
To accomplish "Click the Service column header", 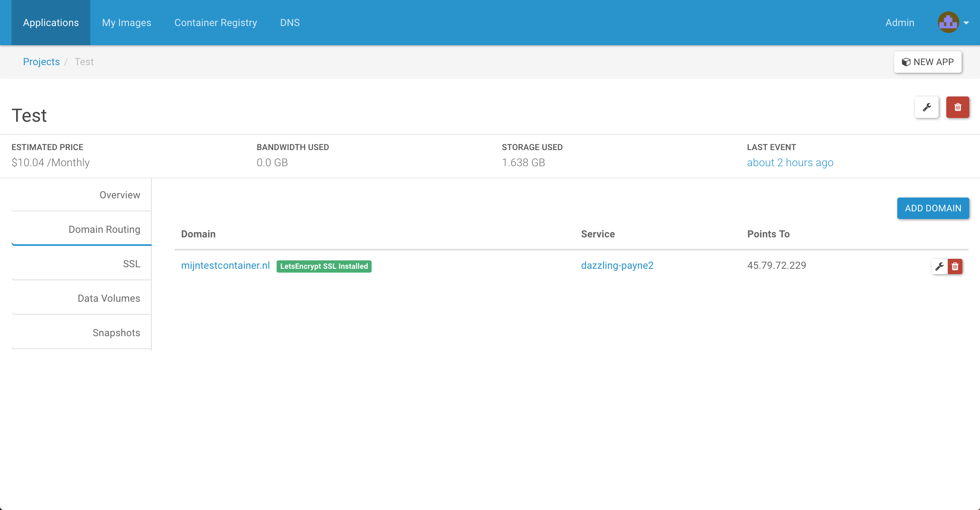I will point(598,234).
